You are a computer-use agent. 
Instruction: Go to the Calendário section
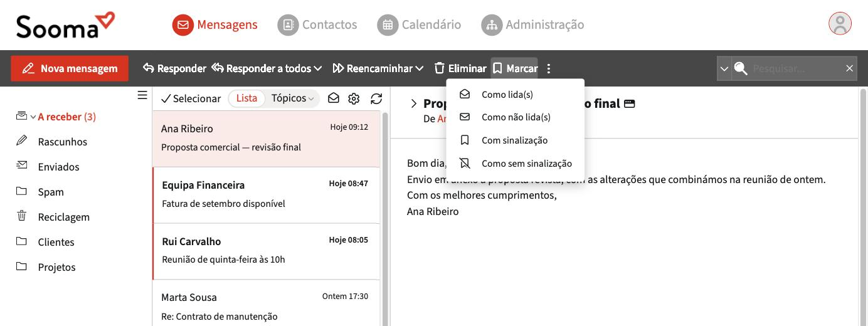pos(419,24)
